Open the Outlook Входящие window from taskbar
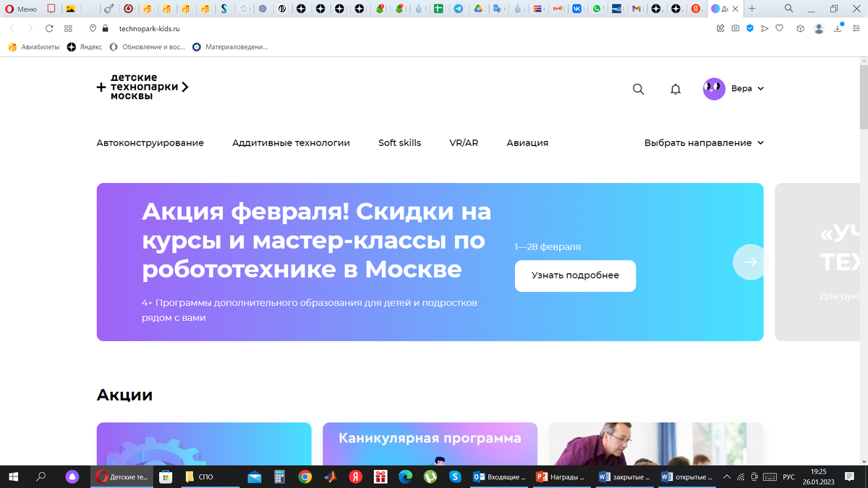868x488 pixels. tap(499, 477)
